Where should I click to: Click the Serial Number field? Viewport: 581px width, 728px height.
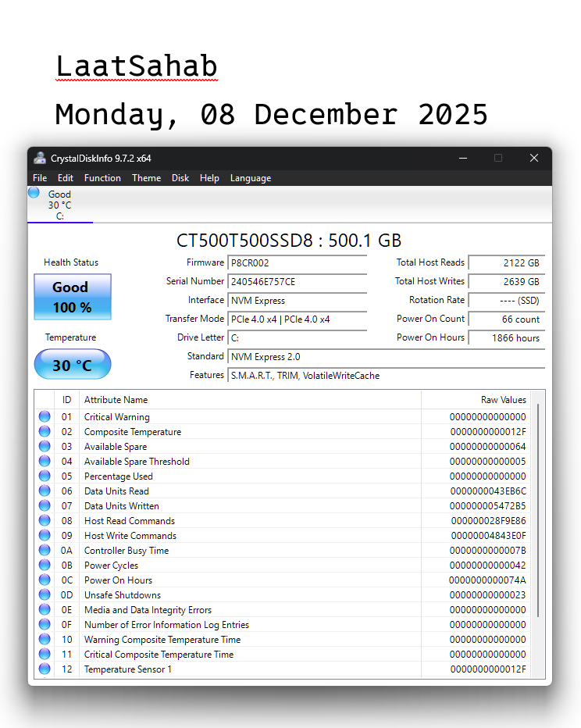pos(297,281)
